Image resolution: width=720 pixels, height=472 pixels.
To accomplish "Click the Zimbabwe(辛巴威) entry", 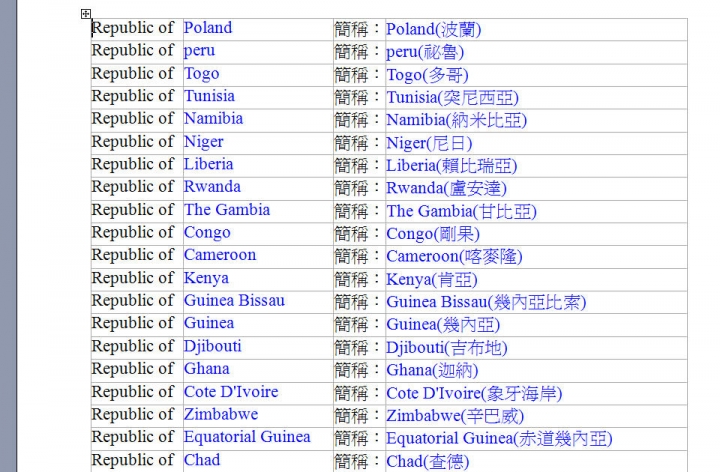I will click(x=454, y=415).
